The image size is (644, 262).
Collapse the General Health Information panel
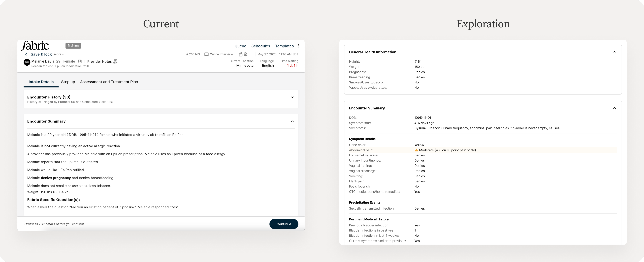[x=614, y=52]
